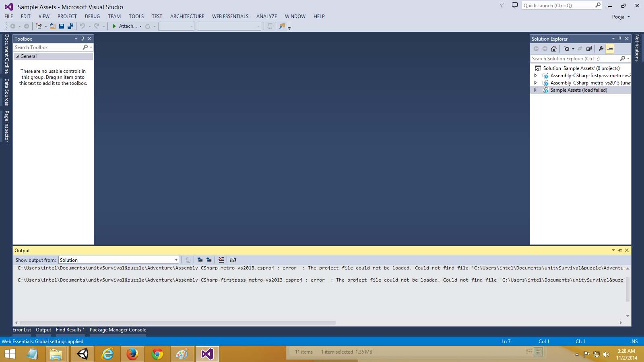This screenshot has width=644, height=362.
Task: Open the Show output from dropdown
Action: point(176,260)
